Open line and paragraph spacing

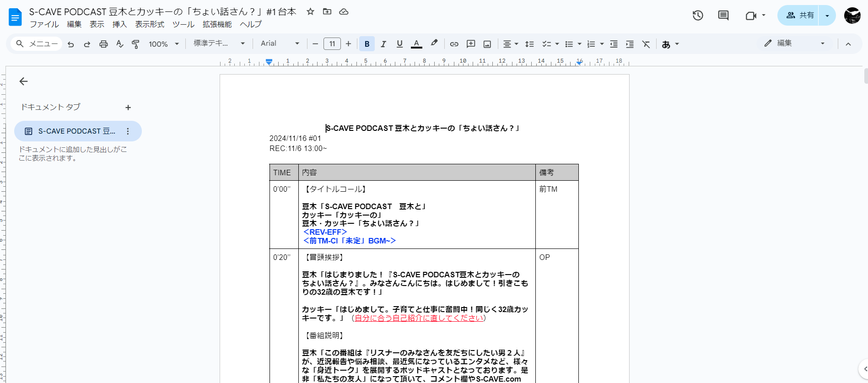pos(529,44)
